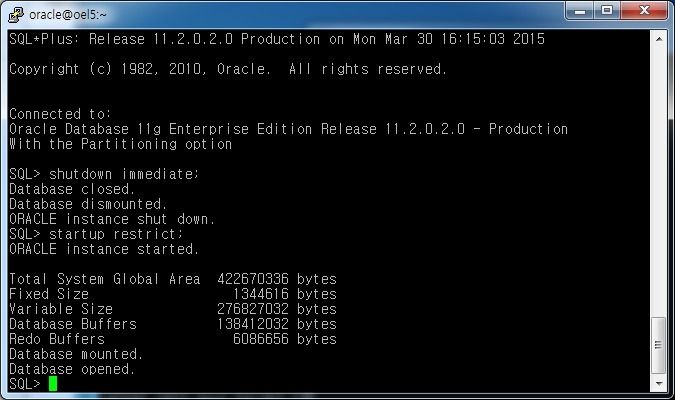Screen dimensions: 675x400
Task: Click the 'Variable Size' label
Action: click(61, 309)
